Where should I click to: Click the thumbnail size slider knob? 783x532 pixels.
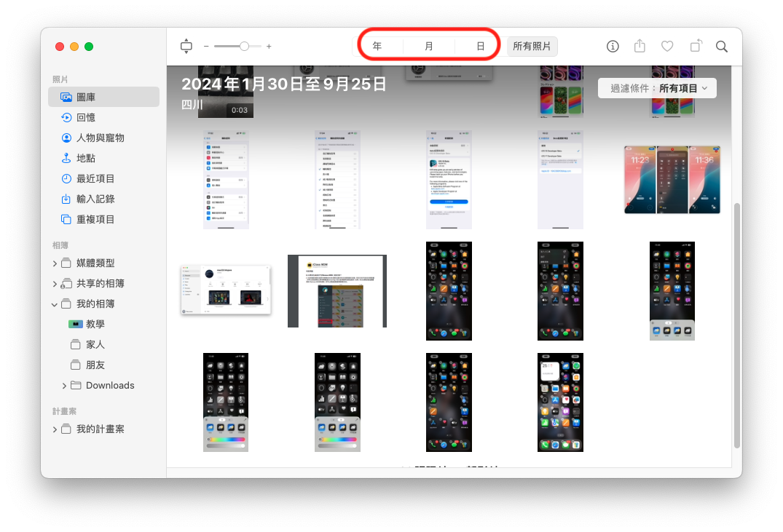coord(244,47)
